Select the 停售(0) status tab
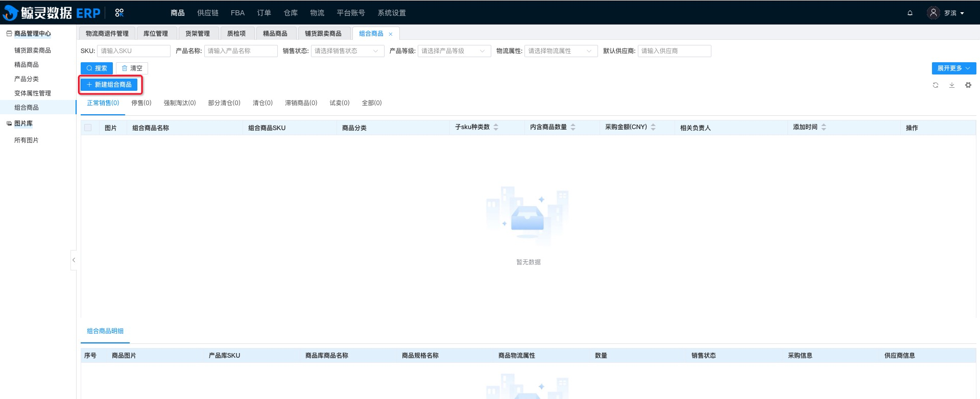The height and width of the screenshot is (399, 980). [x=141, y=103]
